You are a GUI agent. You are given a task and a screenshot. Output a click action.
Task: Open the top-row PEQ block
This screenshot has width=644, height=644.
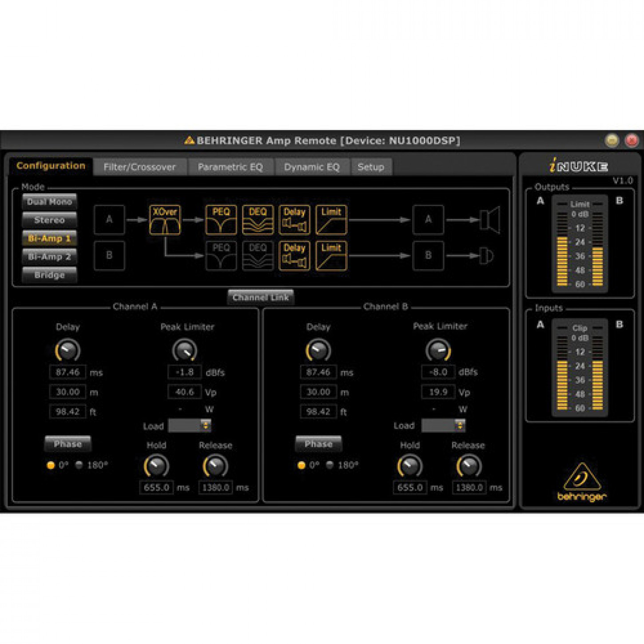(x=221, y=220)
